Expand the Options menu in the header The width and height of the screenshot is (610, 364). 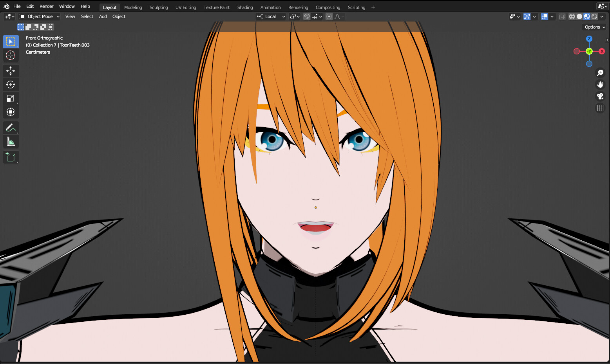tap(594, 27)
